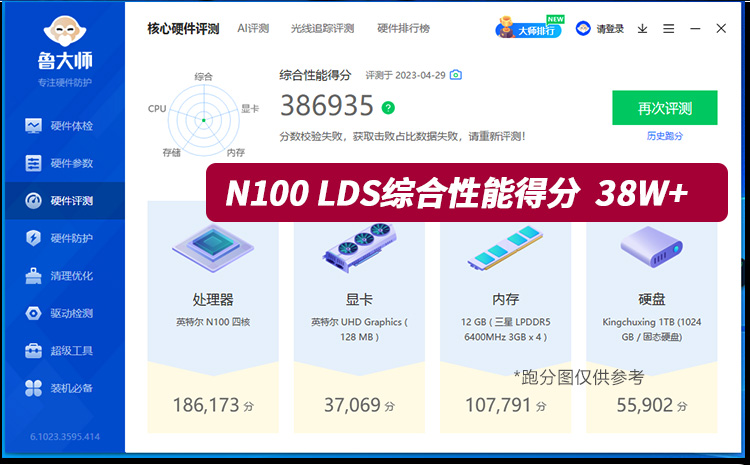Click the 显卡 graphics card icon

(359, 248)
